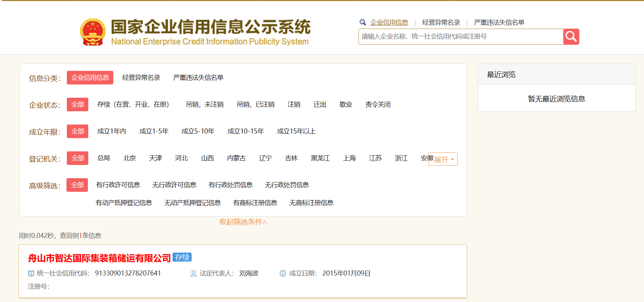The width and height of the screenshot is (644, 302).
Task: Filter by 无行政处罚信息
Action: tap(287, 185)
